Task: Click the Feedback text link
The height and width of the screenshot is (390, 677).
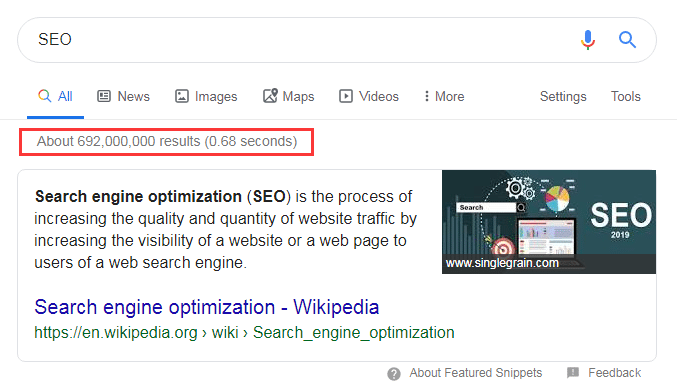Action: [x=614, y=373]
